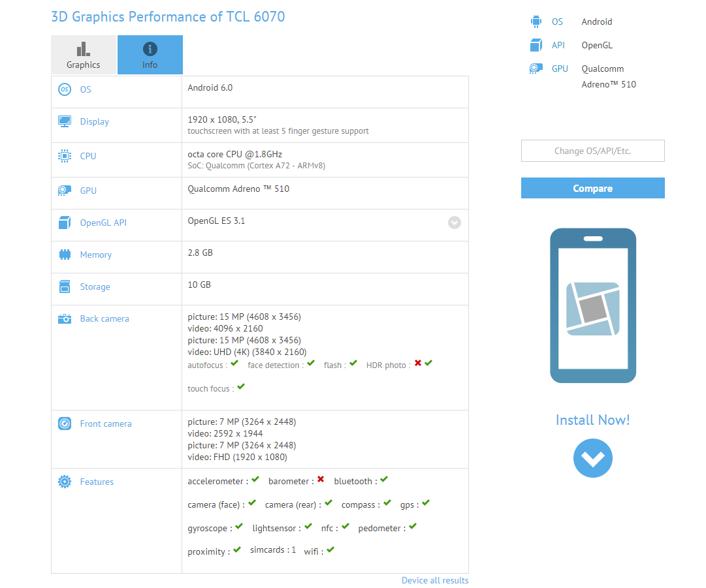This screenshot has height=588, width=706.
Task: Click the CPU label in the table
Action: point(88,156)
